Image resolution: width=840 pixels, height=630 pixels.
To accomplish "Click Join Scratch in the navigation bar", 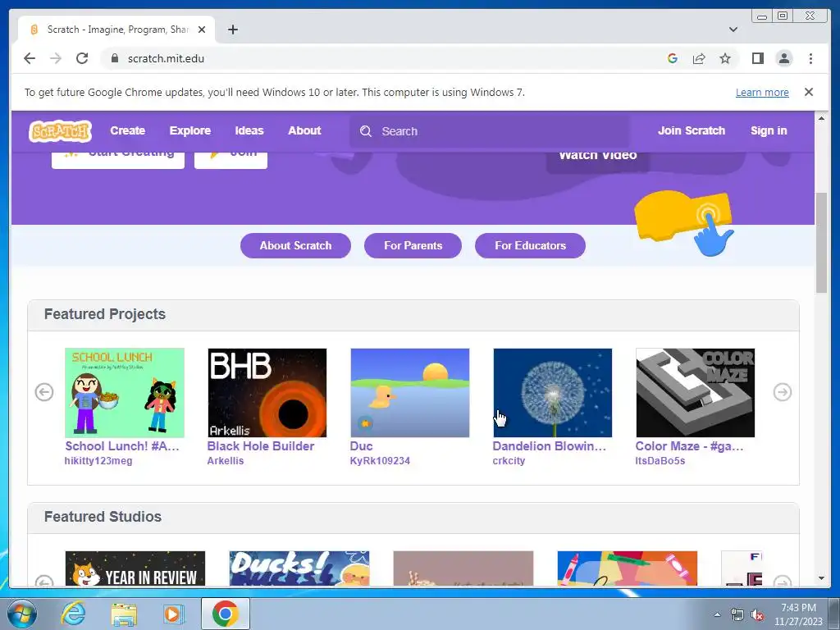I will click(691, 130).
